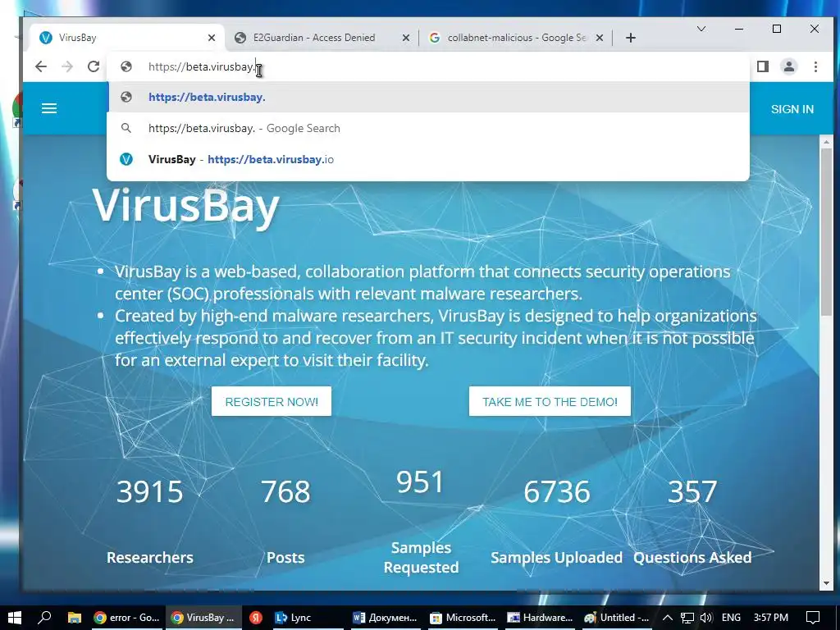The height and width of the screenshot is (630, 840).
Task: Open a new tab with the plus icon
Action: coord(631,38)
